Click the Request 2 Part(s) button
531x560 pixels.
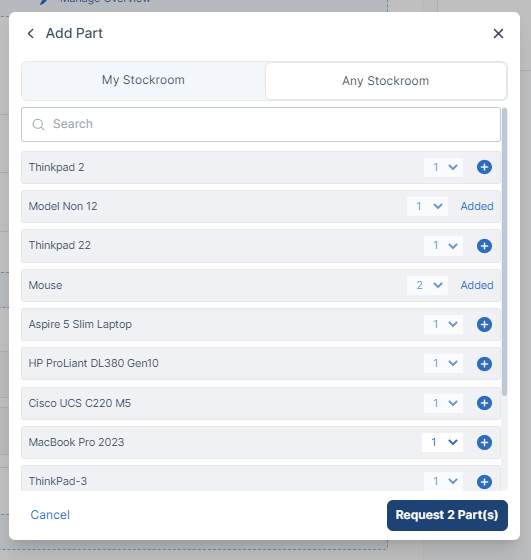447,515
